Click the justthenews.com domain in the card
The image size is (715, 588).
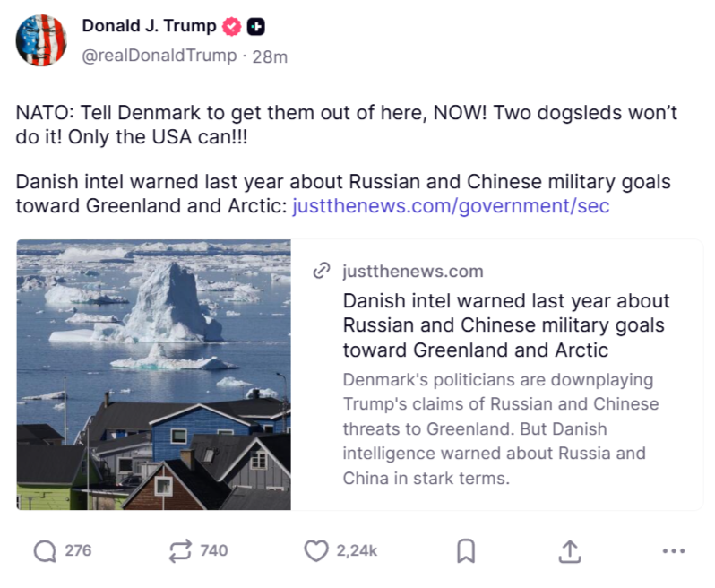pyautogui.click(x=412, y=271)
